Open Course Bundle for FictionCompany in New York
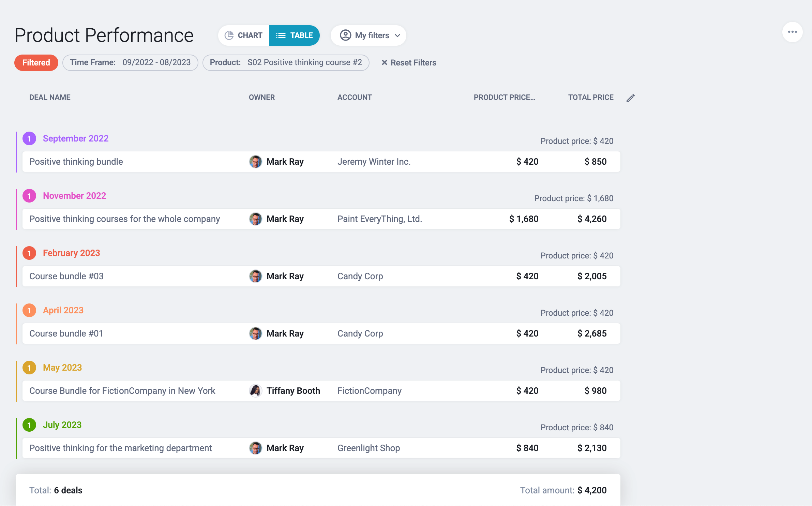The image size is (812, 506). 122,391
